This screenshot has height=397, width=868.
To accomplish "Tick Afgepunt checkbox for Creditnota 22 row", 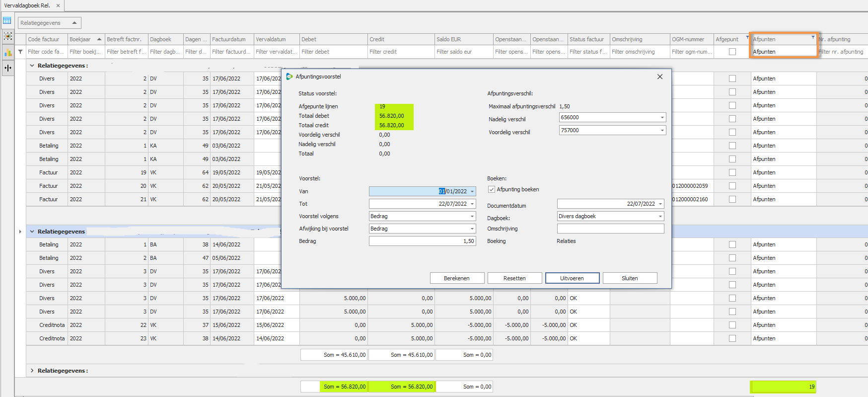I will pos(732,325).
